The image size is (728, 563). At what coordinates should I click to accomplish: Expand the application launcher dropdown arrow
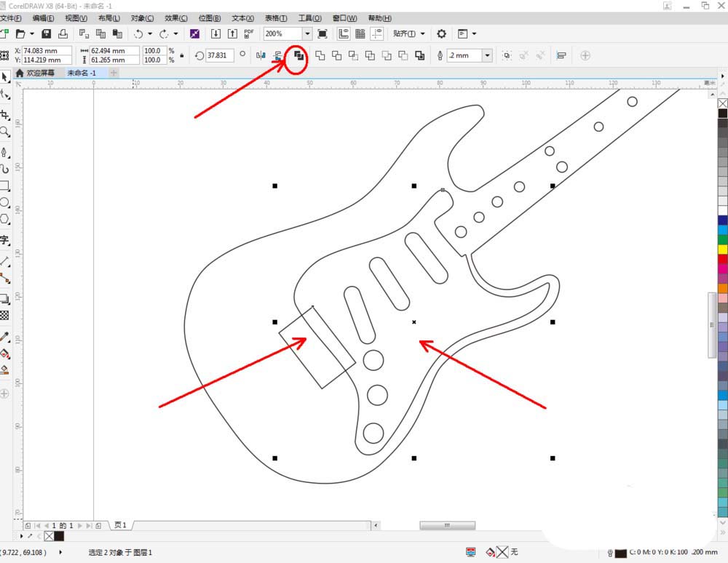474,33
